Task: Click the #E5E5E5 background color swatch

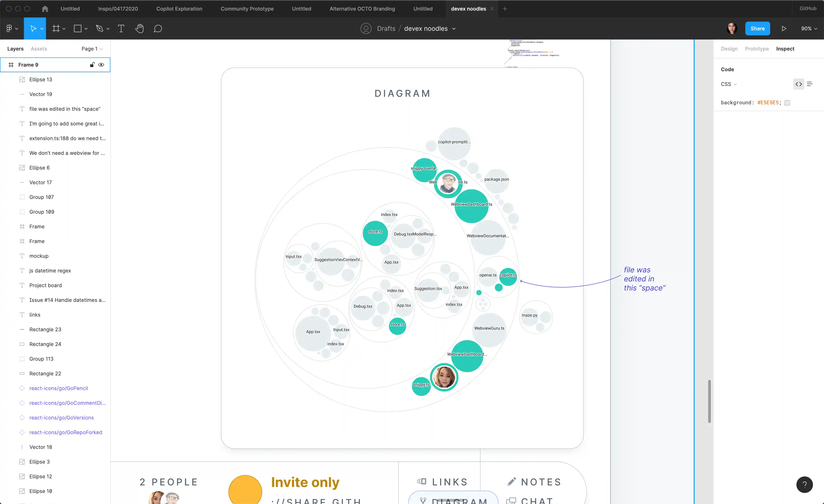Action: [787, 103]
